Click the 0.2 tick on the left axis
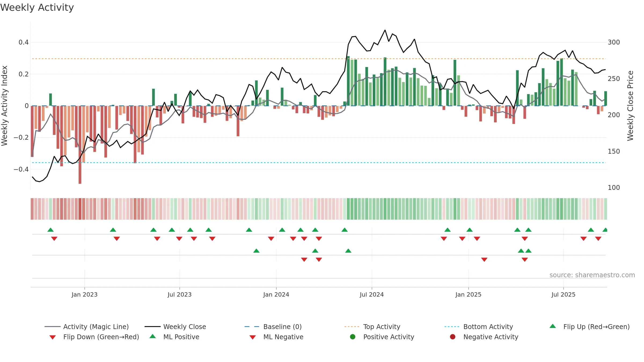Image resolution: width=644 pixels, height=362 pixels. (24, 74)
